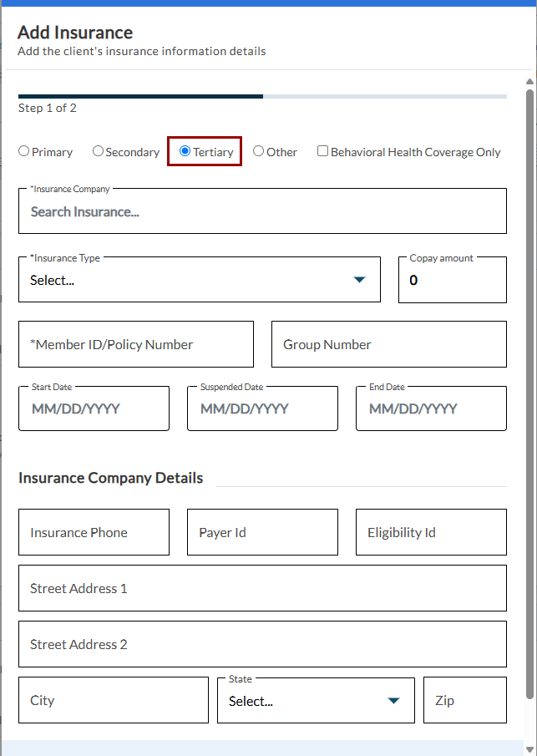Open the Start Date field
This screenshot has width=537, height=756.
(x=94, y=409)
